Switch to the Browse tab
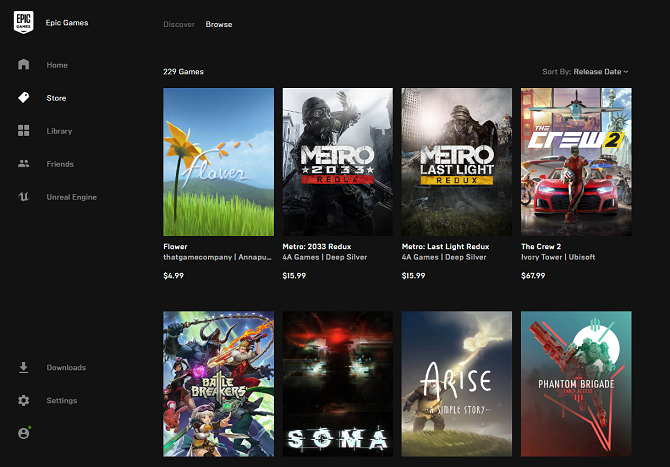Screen dimensions: 670x467 (219, 24)
